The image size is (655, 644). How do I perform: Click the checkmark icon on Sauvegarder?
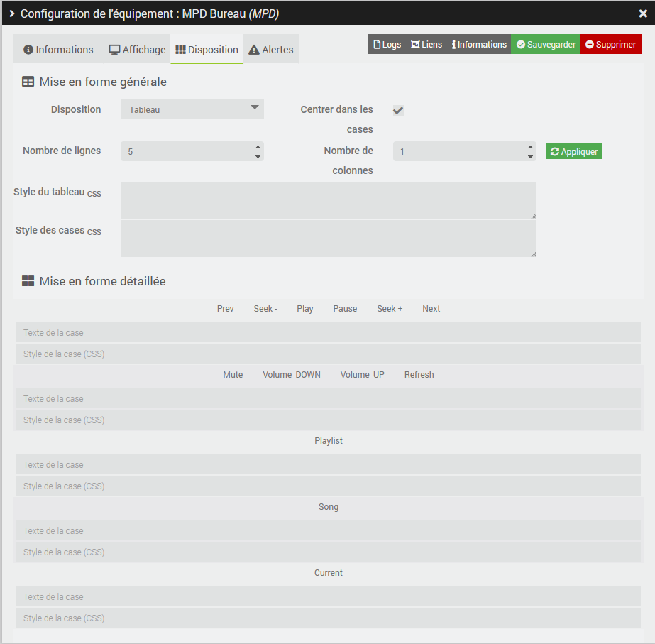[519, 44]
